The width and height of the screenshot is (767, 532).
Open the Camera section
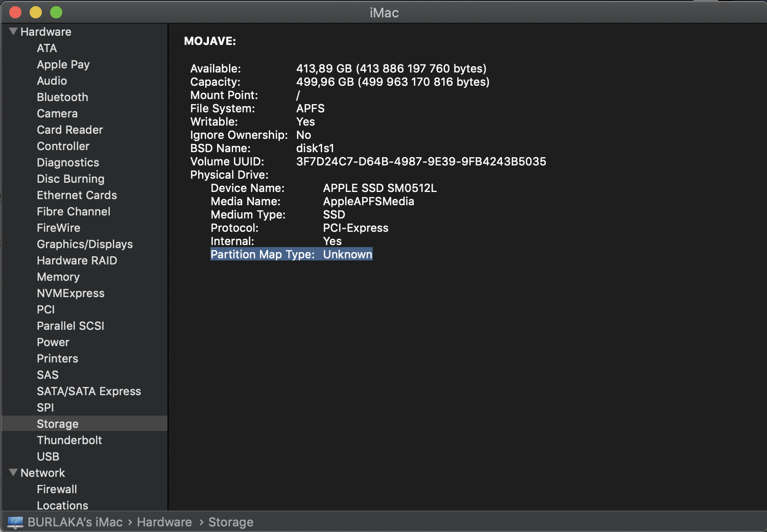point(57,113)
